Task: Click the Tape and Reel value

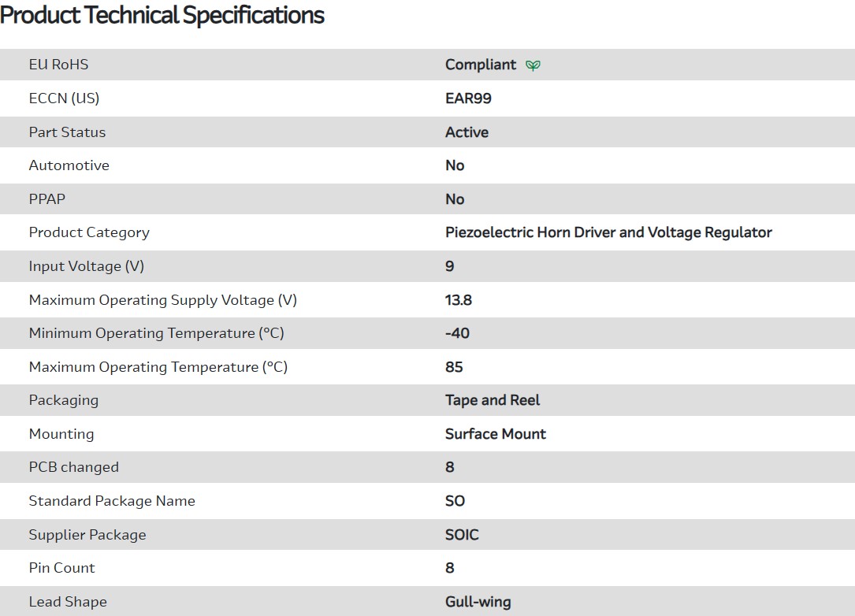Action: pyautogui.click(x=493, y=400)
